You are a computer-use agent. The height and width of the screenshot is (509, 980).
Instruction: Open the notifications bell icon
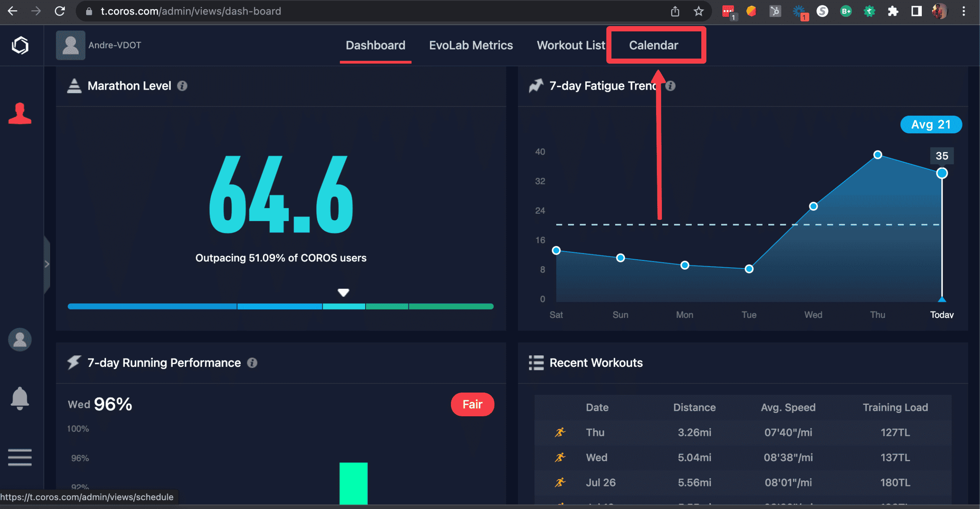tap(20, 398)
